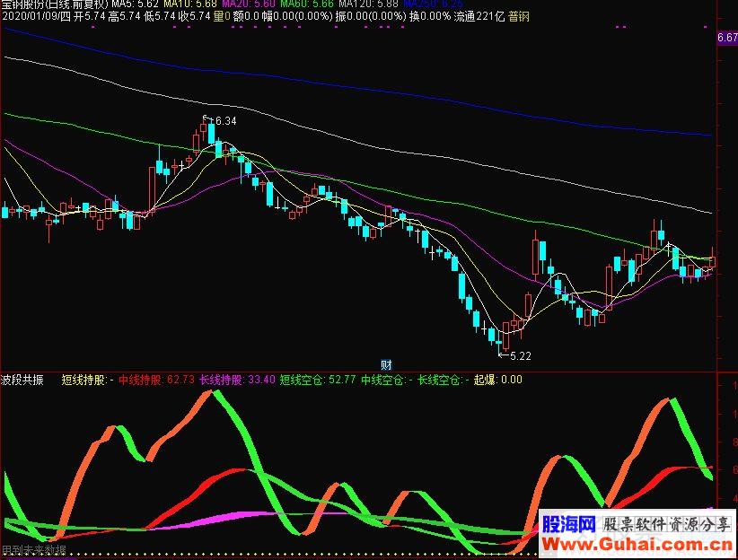Click the 长线空仓 indicator label
This screenshot has height=560, width=738.
coord(444,380)
